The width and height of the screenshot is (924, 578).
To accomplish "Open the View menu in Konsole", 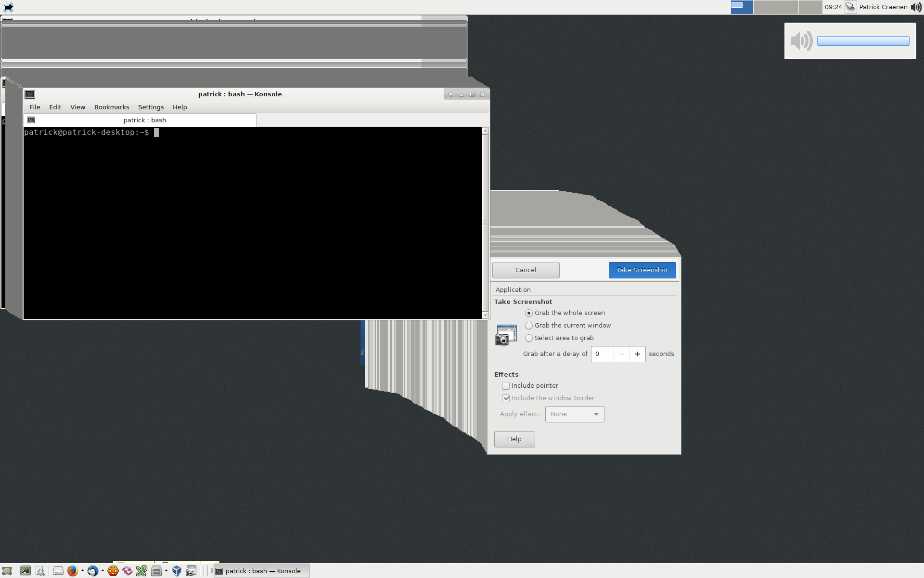I will point(77,107).
